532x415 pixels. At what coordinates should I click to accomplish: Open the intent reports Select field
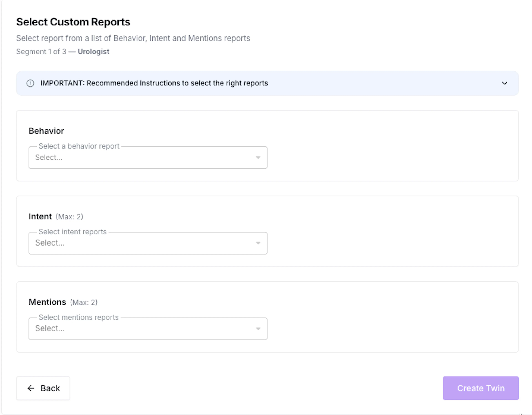click(148, 243)
